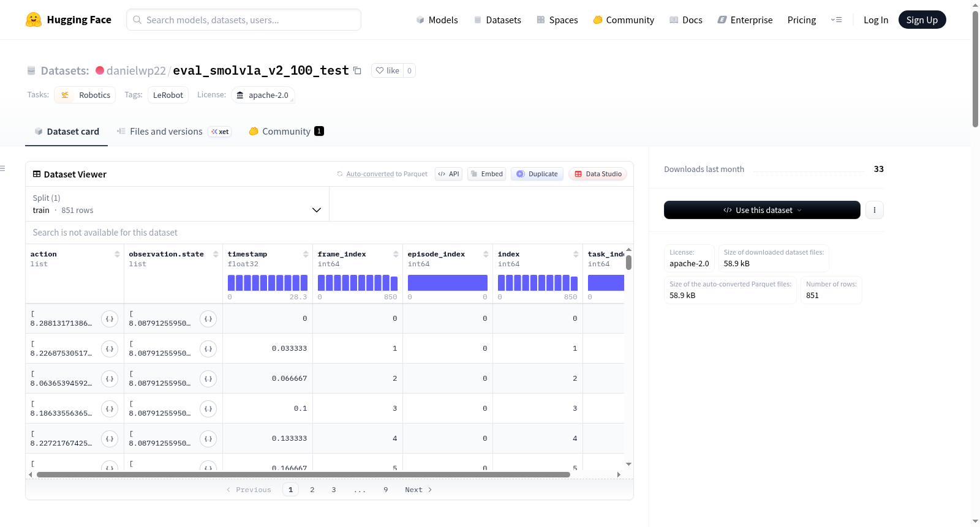Open the left sidebar hamburger icon

(x=2, y=168)
